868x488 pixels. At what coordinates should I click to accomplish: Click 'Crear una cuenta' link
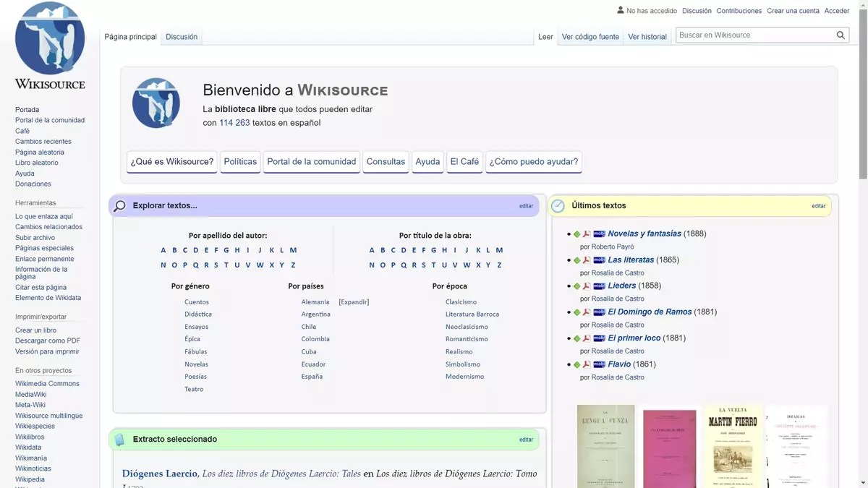click(793, 11)
